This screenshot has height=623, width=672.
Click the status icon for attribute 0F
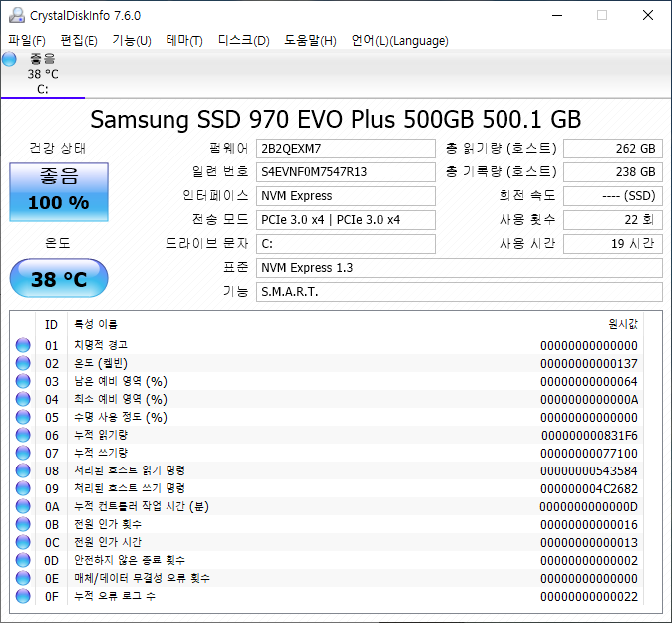pyautogui.click(x=23, y=596)
